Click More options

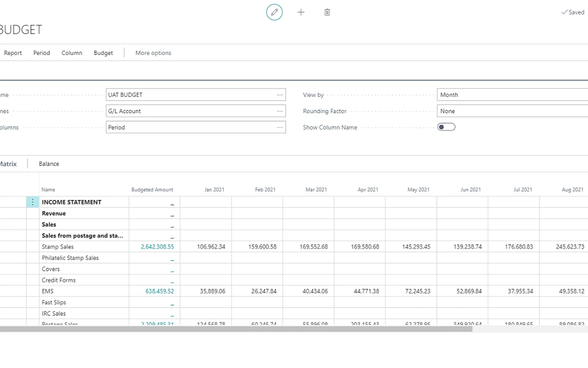153,53
